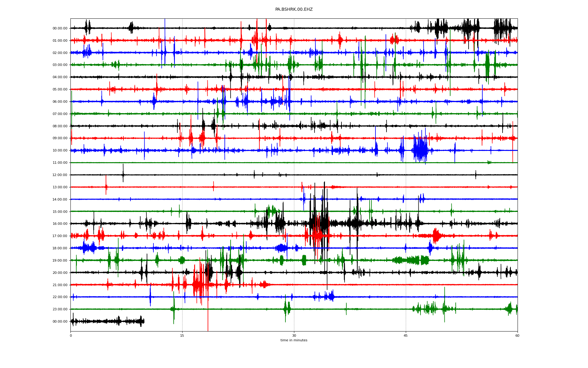Click the 15 minute x-axis tick label
This screenshot has height=368, width=588.
tap(182, 335)
